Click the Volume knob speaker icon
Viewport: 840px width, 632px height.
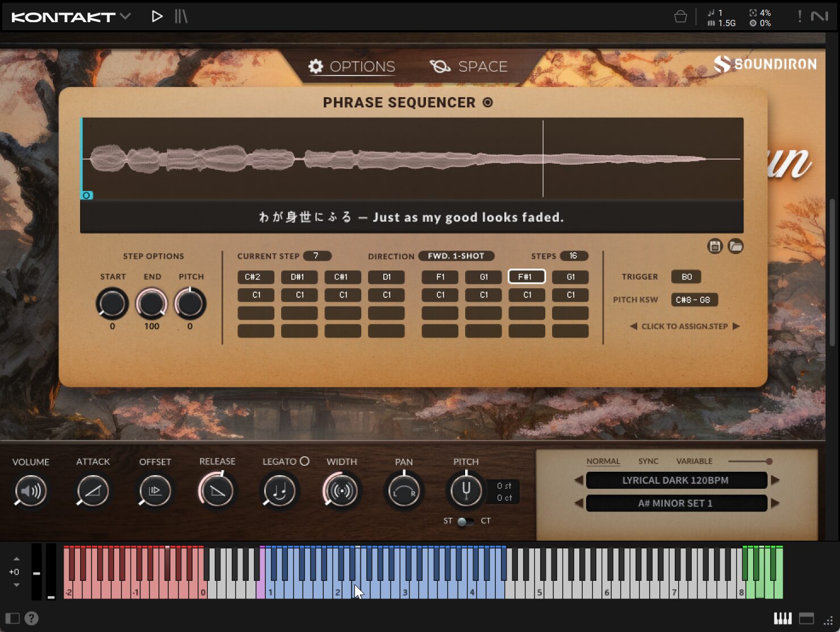(x=31, y=491)
